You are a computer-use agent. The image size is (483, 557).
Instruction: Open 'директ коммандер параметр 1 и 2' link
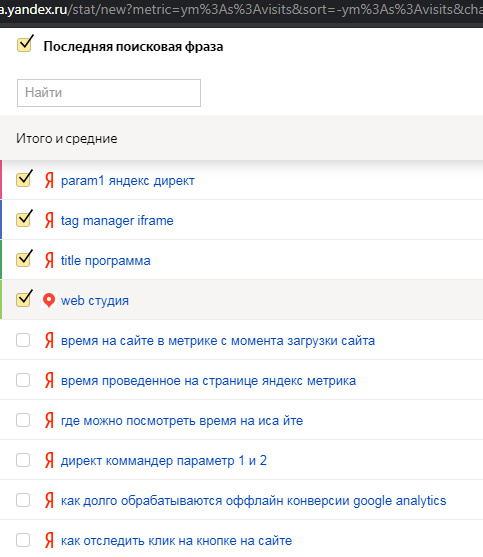(164, 461)
